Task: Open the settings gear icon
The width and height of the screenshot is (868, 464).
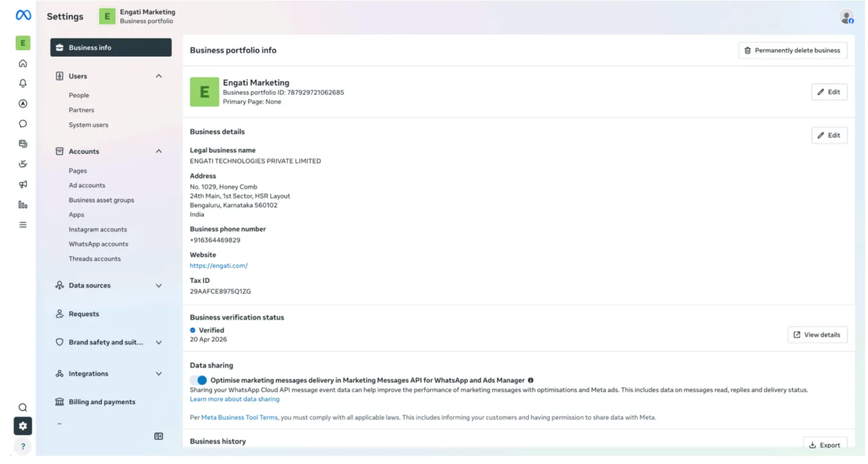Action: [23, 426]
